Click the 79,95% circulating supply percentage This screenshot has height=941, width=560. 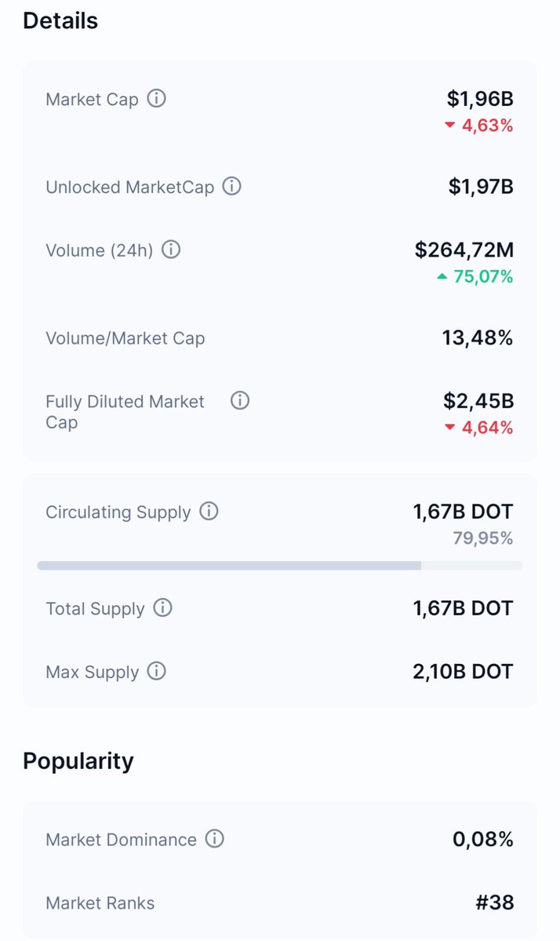click(x=482, y=538)
